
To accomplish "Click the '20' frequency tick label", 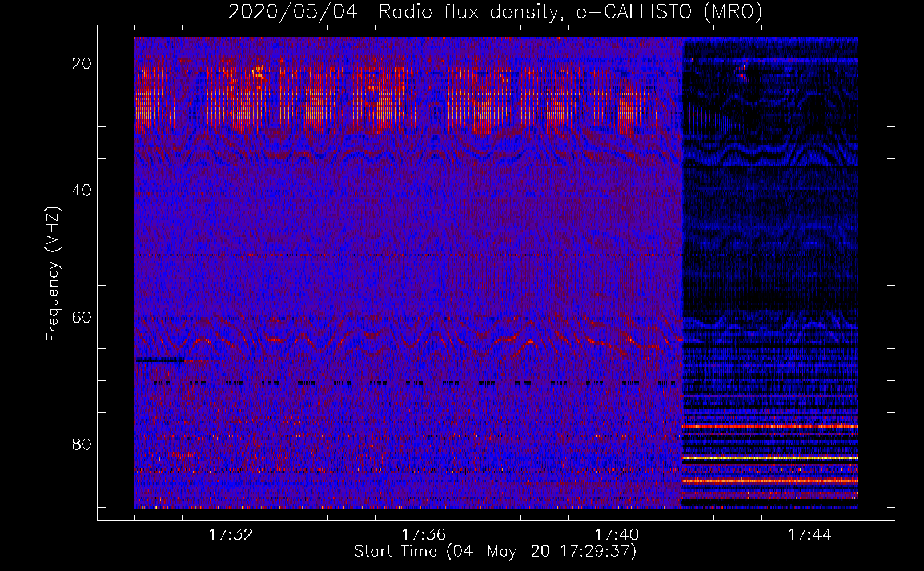I will pos(82,63).
